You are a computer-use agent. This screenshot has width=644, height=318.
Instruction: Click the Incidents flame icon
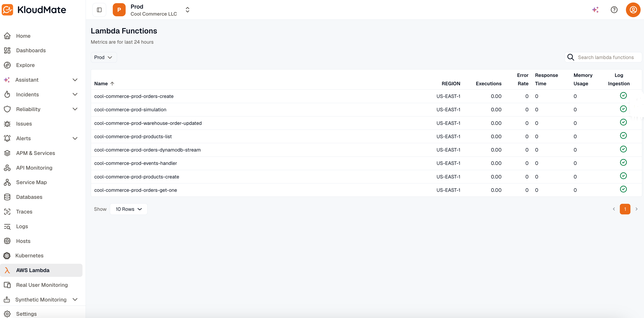[x=7, y=95]
